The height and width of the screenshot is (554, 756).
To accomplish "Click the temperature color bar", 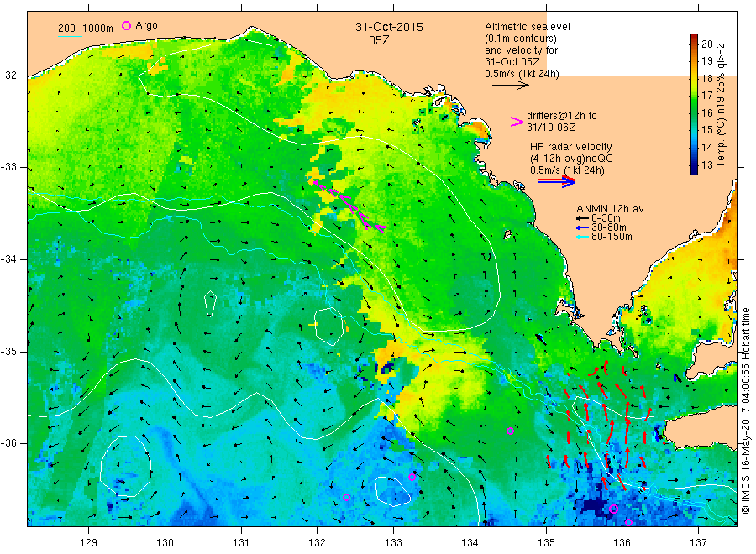I will coord(695,104).
